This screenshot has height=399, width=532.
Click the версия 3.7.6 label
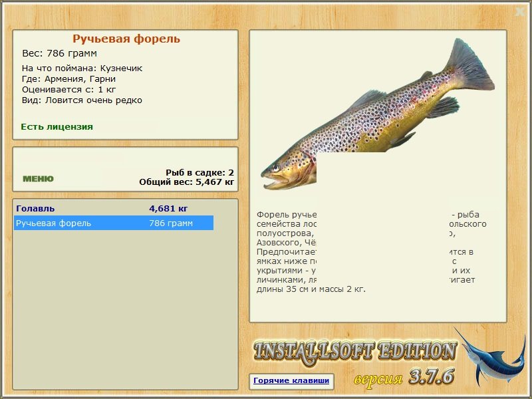(404, 377)
